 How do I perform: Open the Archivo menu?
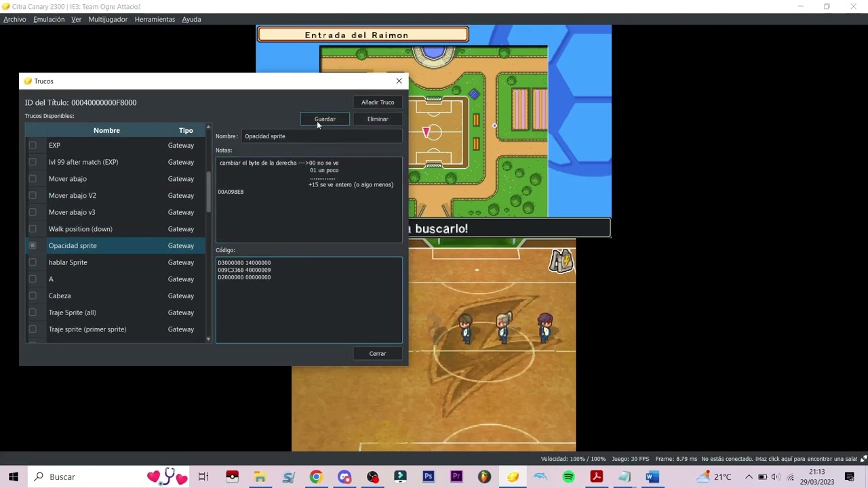click(x=15, y=19)
